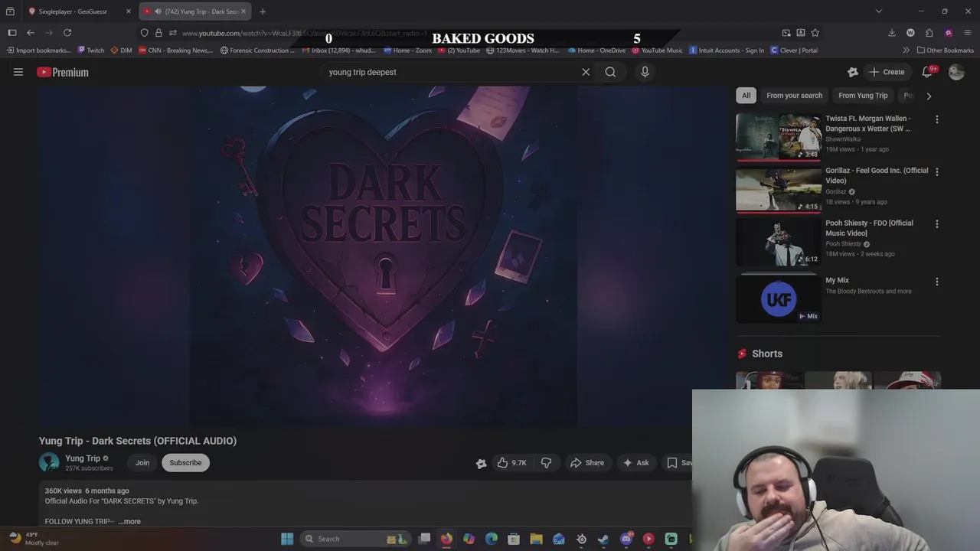The width and height of the screenshot is (980, 551).
Task: Toggle the sidebar icon in Firefox toolbar
Action: point(12,33)
